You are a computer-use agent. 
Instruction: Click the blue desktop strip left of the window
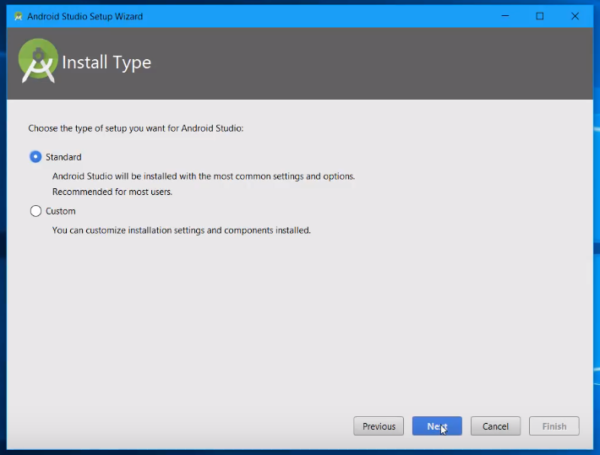coord(3,250)
